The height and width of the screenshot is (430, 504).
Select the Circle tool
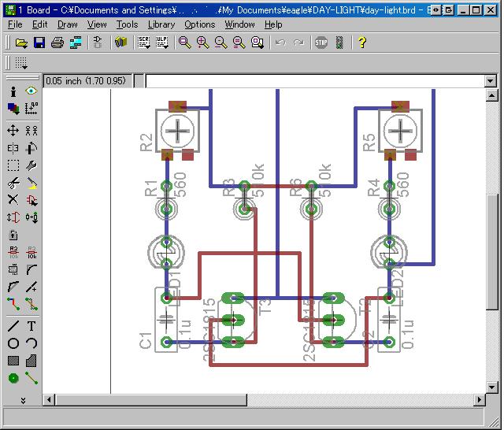[x=13, y=343]
